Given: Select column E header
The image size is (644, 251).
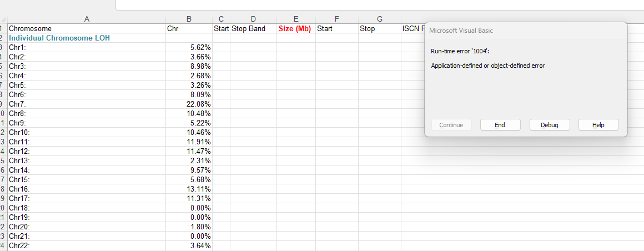Looking at the screenshot, I should [296, 19].
